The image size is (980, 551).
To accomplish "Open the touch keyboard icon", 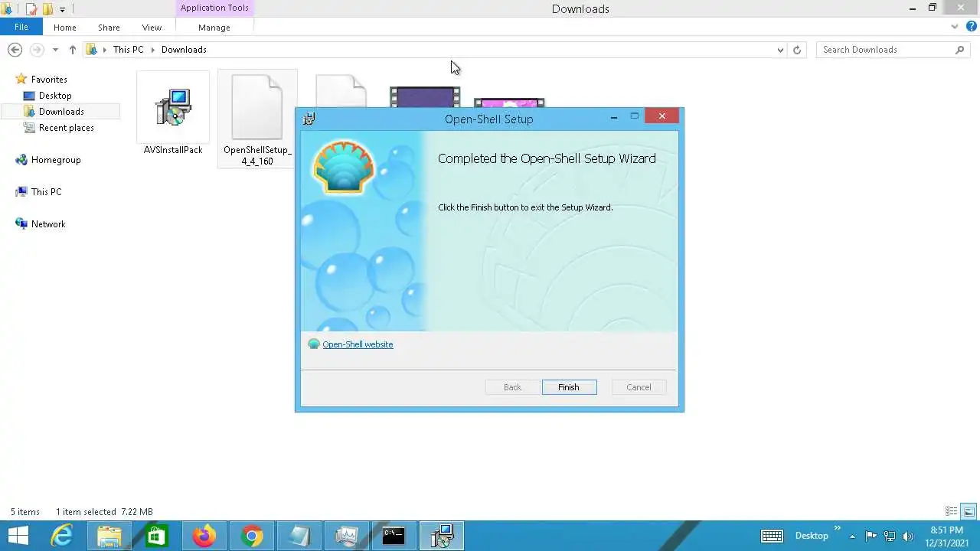I will [772, 536].
